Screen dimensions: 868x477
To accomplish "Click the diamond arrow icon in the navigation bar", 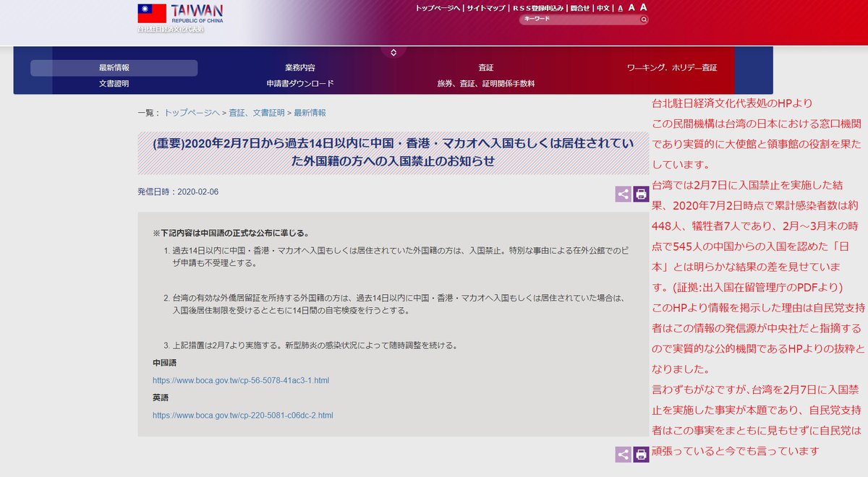I will [393, 52].
